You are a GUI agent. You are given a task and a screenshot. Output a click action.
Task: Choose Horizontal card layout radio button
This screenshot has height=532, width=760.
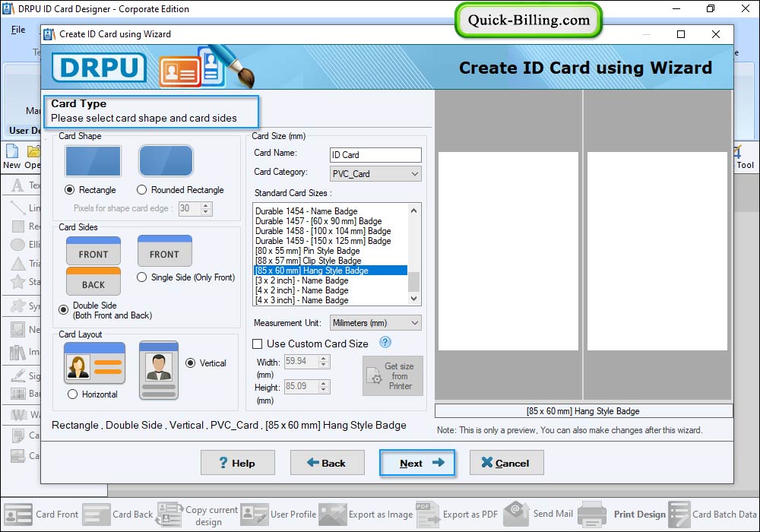[x=73, y=394]
